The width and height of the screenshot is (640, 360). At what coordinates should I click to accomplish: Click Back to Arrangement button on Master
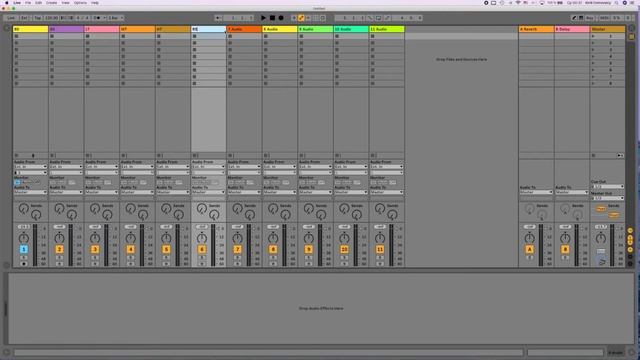pos(620,156)
